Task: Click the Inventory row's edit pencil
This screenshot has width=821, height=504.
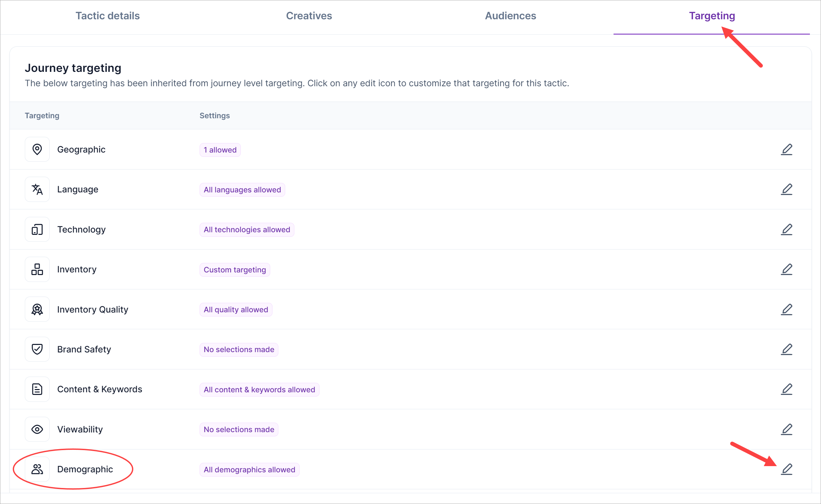Action: [786, 269]
